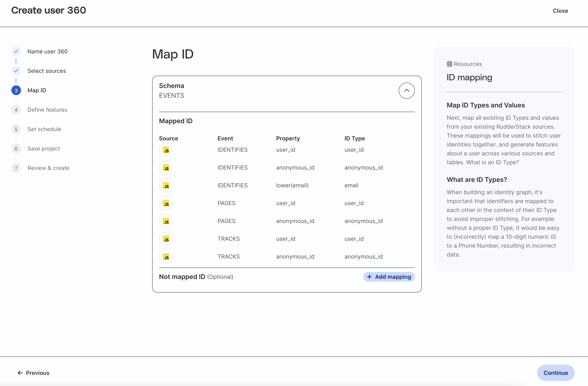Click the EVENTS schema name
Screen dimensions: 588x386
click(x=172, y=95)
